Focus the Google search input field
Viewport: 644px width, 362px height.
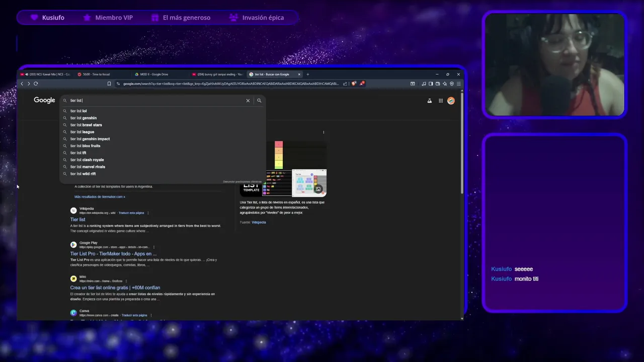point(156,101)
